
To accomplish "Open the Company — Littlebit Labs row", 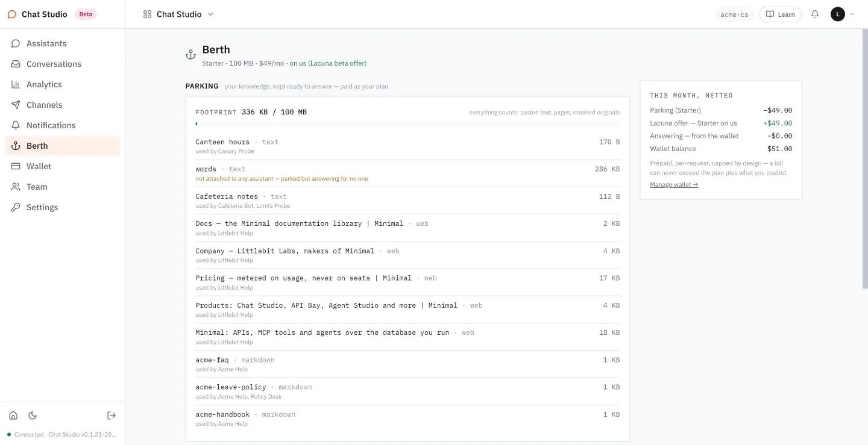I will click(x=407, y=255).
